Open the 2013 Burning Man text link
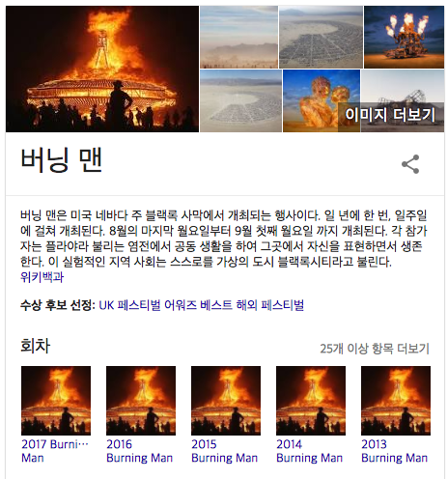The width and height of the screenshot is (448, 479). [x=395, y=451]
